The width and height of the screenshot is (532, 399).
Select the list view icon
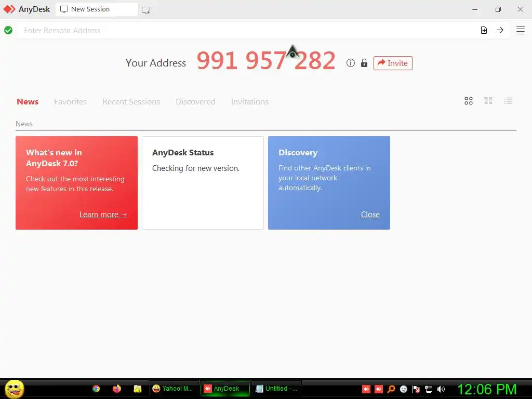pos(508,100)
